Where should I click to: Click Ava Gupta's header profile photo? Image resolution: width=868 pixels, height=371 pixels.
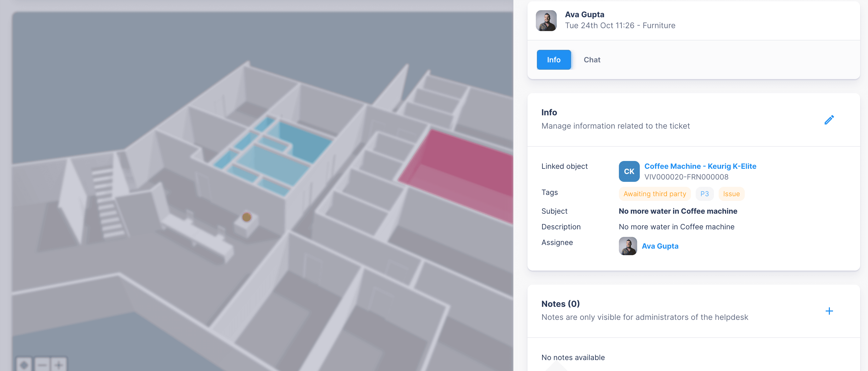click(x=546, y=21)
